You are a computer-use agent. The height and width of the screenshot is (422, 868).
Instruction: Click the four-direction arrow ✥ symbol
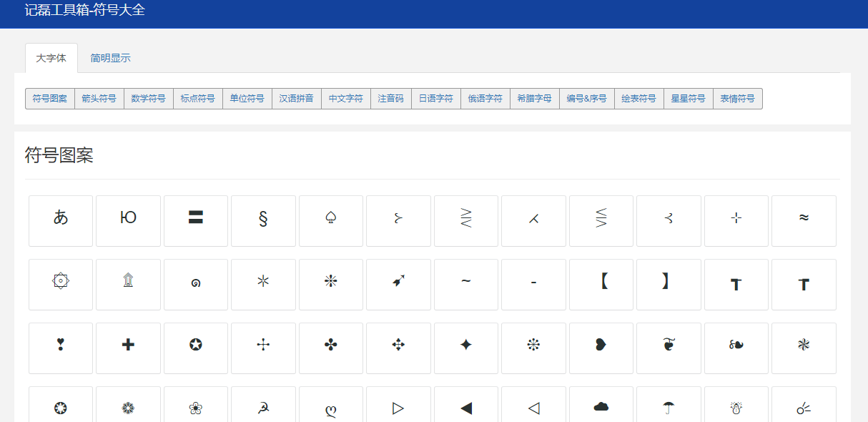[x=398, y=348]
